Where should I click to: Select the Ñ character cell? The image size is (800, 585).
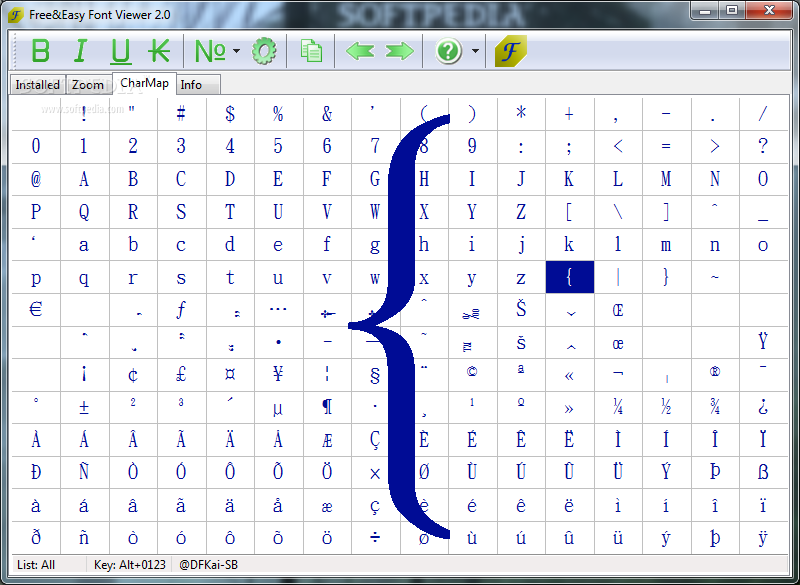point(84,472)
